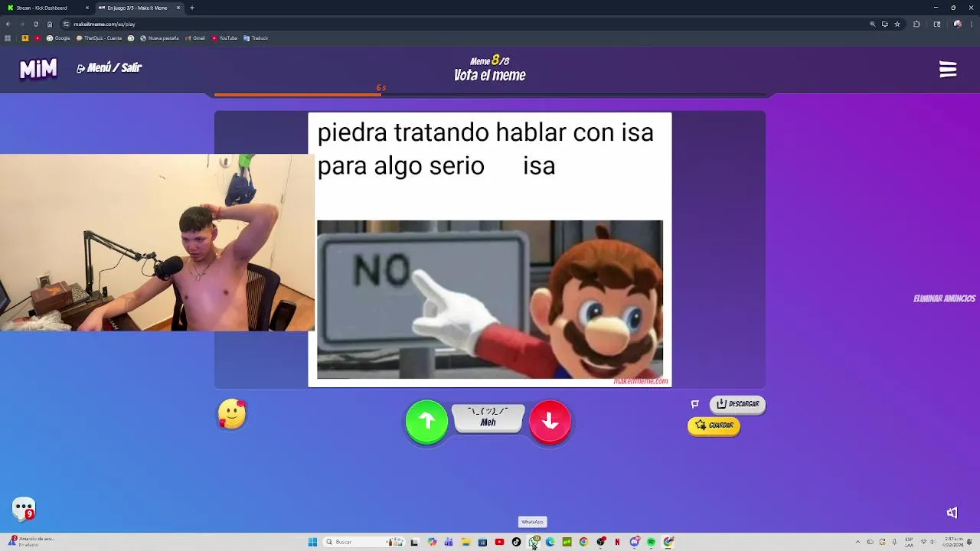980x551 pixels.
Task: Click Eliminar Anuncios link
Action: coord(944,298)
